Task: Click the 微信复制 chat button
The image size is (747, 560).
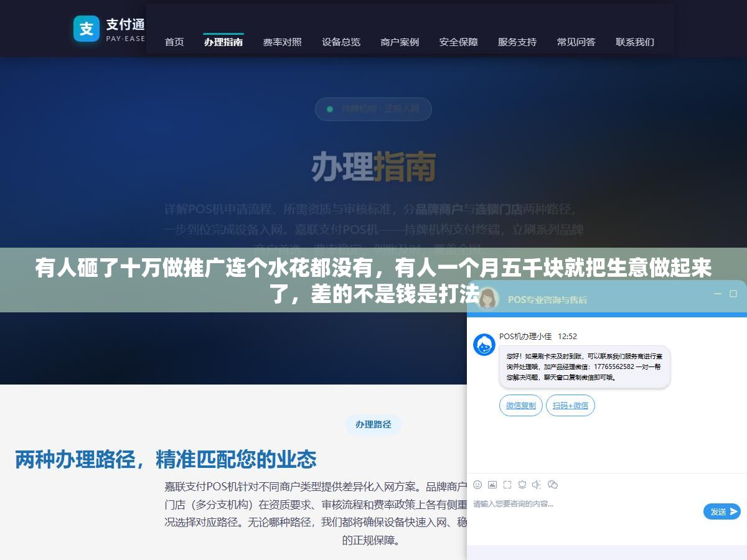Action: click(521, 406)
